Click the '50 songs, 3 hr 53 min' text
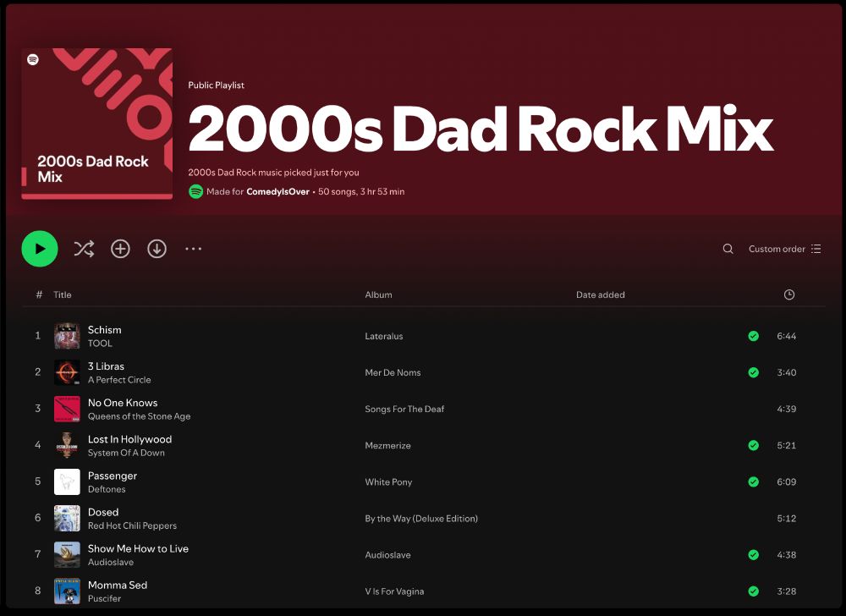Viewport: 846px width, 616px height. click(x=361, y=191)
